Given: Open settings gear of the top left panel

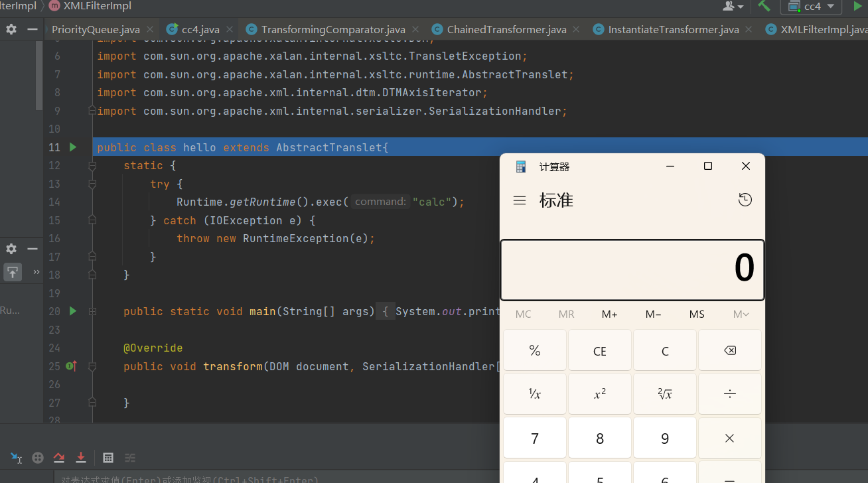Looking at the screenshot, I should click(x=11, y=29).
